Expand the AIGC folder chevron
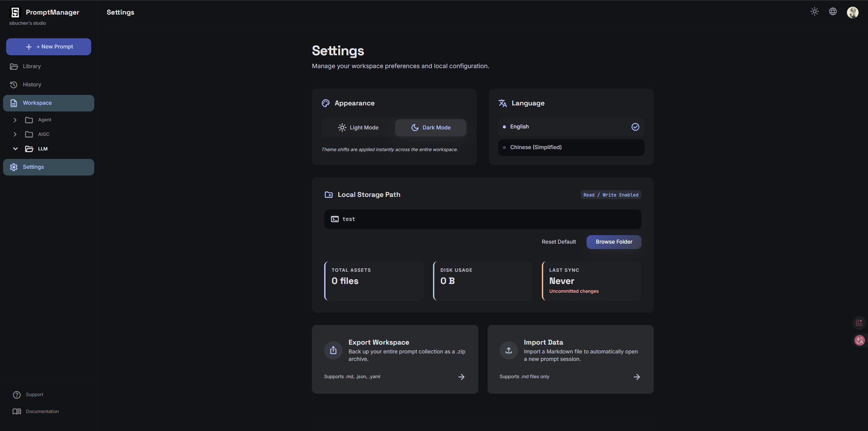Viewport: 868px width, 431px height. [x=15, y=135]
